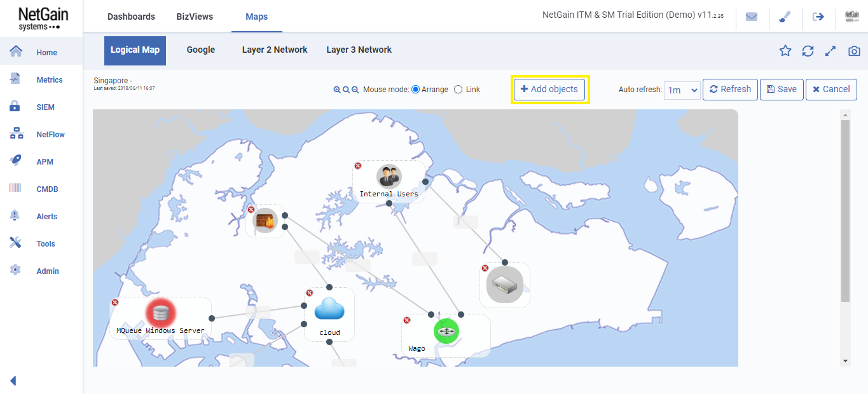Select the Link mouse mode
Image resolution: width=868 pixels, height=394 pixels.
[x=458, y=90]
